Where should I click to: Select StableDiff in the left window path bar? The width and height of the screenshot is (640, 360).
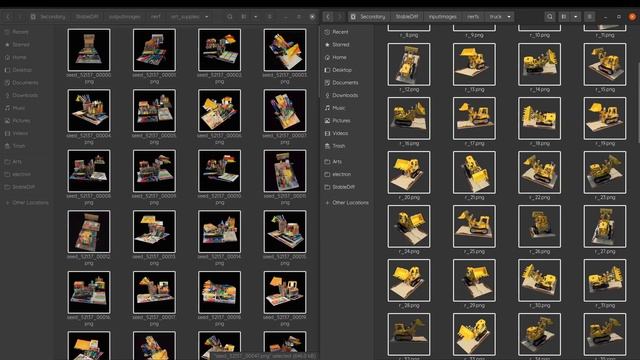tap(87, 17)
